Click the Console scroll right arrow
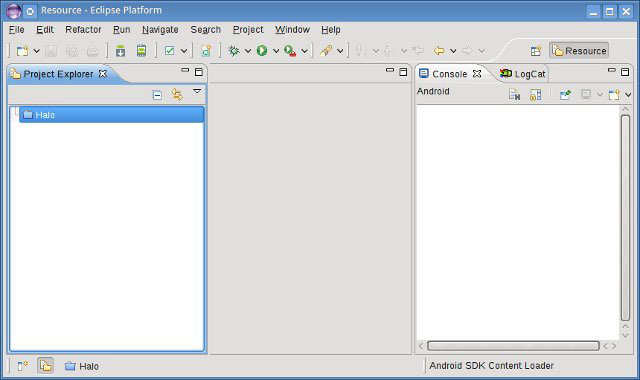Image resolution: width=640 pixels, height=380 pixels. click(x=614, y=346)
